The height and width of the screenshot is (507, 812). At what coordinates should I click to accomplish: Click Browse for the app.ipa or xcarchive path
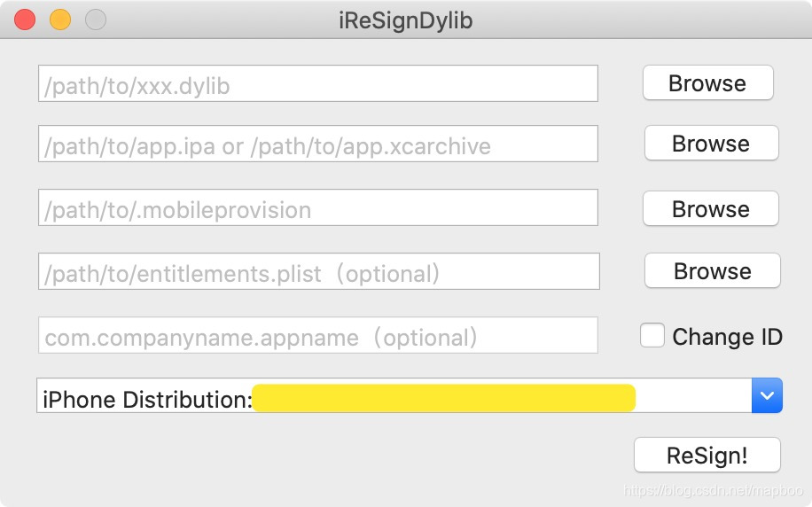click(x=711, y=143)
